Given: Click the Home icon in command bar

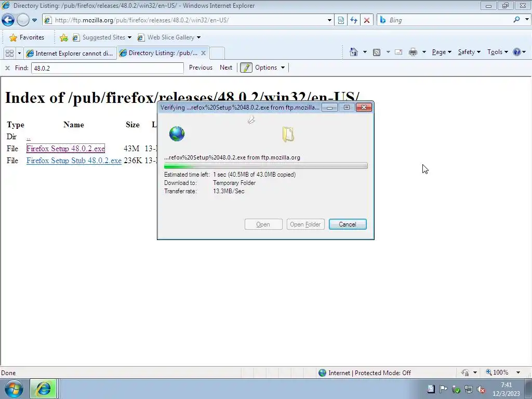Looking at the screenshot, I should tap(354, 52).
